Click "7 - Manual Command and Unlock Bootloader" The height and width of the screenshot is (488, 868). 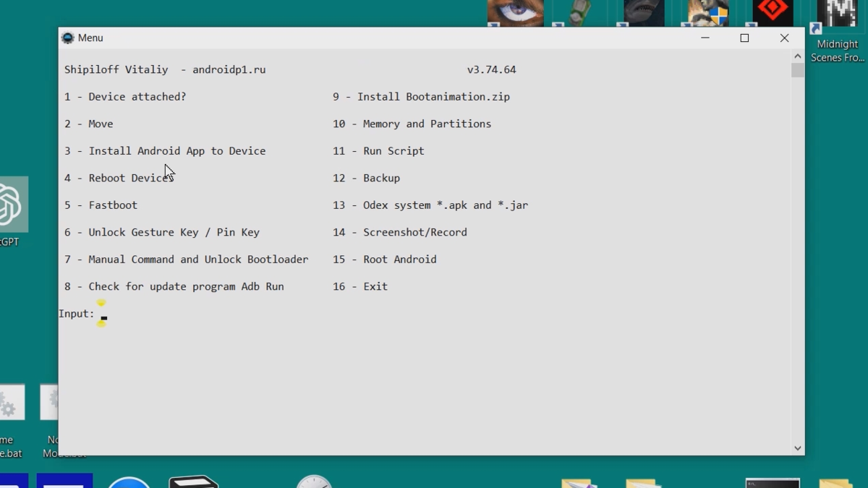(x=187, y=260)
